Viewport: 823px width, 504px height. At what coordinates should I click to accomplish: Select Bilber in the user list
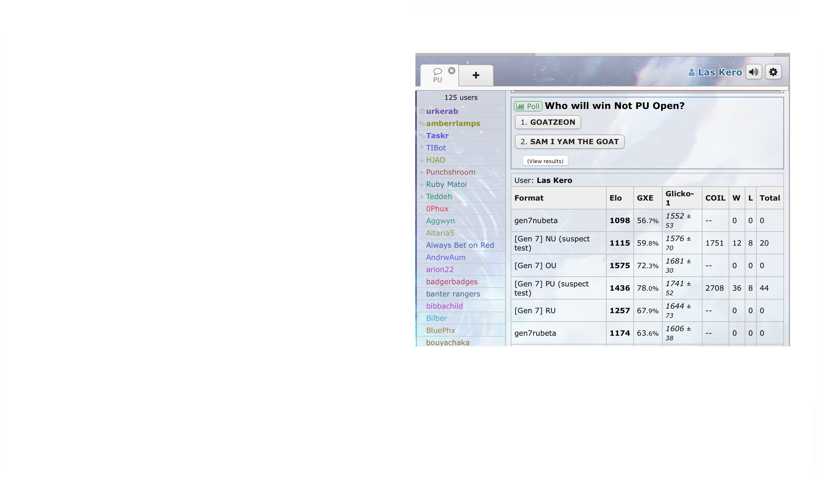coord(461,318)
